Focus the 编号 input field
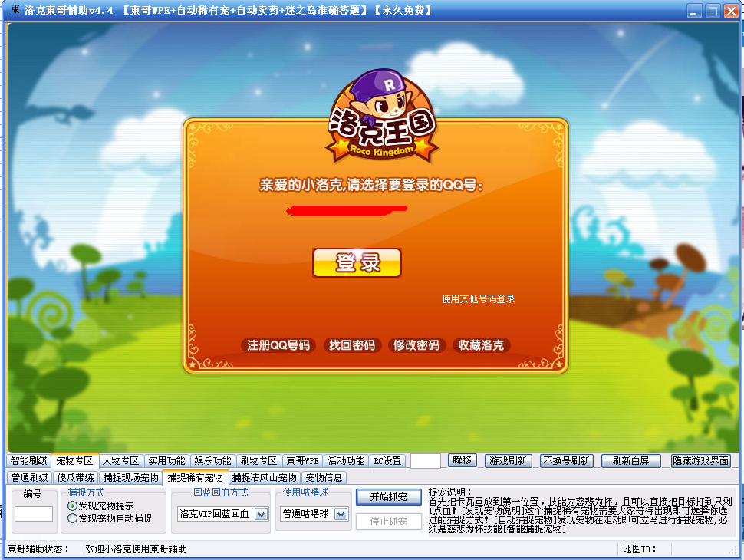 [34, 514]
